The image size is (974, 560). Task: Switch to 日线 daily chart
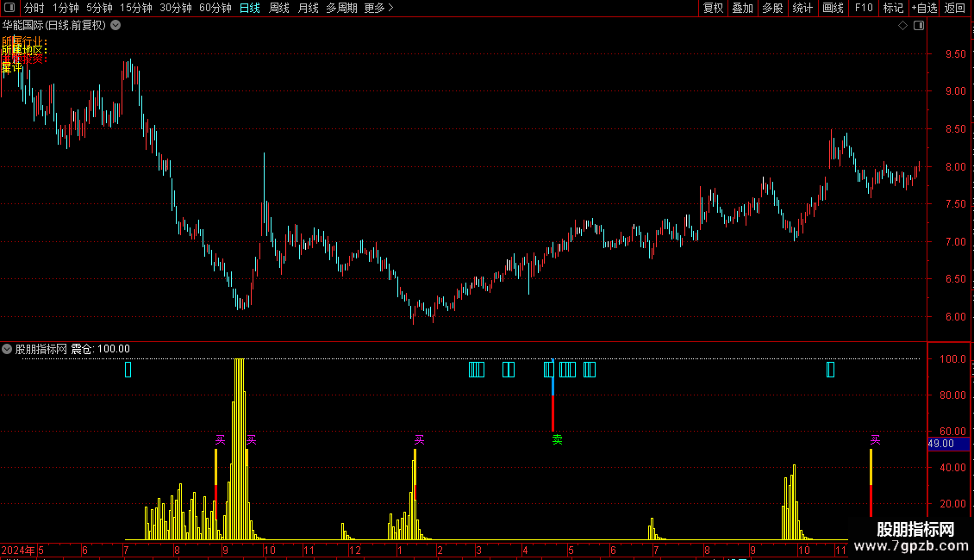click(x=250, y=8)
